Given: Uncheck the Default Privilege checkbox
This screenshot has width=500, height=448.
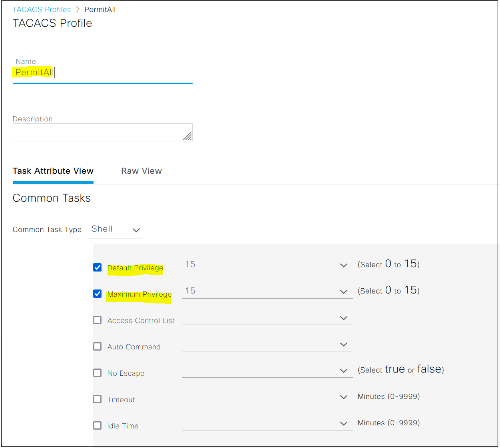Looking at the screenshot, I should click(97, 267).
